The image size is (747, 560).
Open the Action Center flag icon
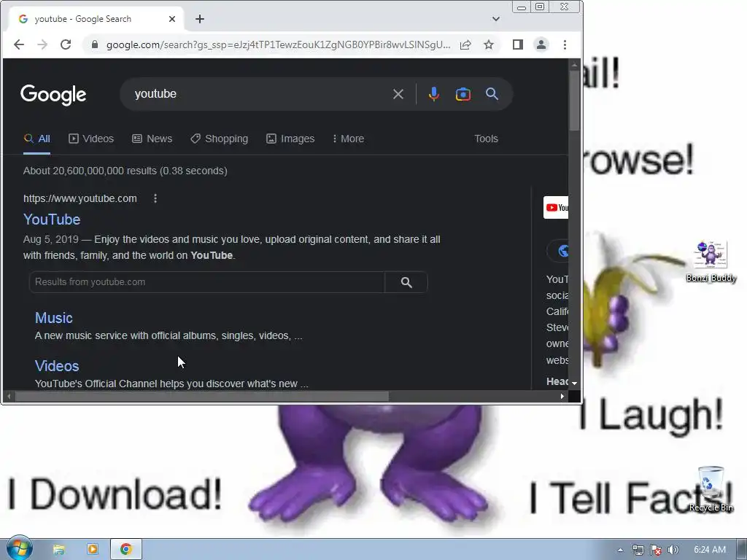click(656, 550)
